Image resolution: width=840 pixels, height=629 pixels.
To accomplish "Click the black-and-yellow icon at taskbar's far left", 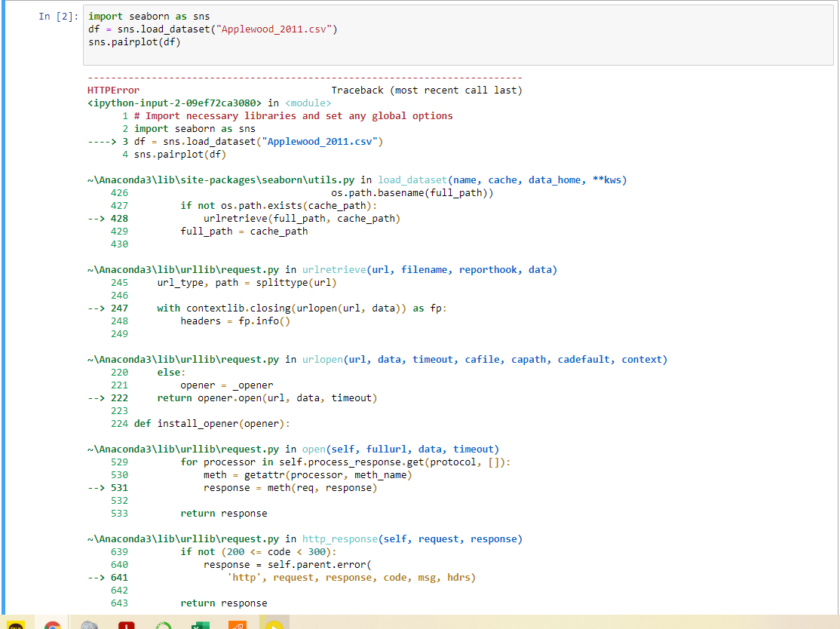I will (x=16, y=624).
